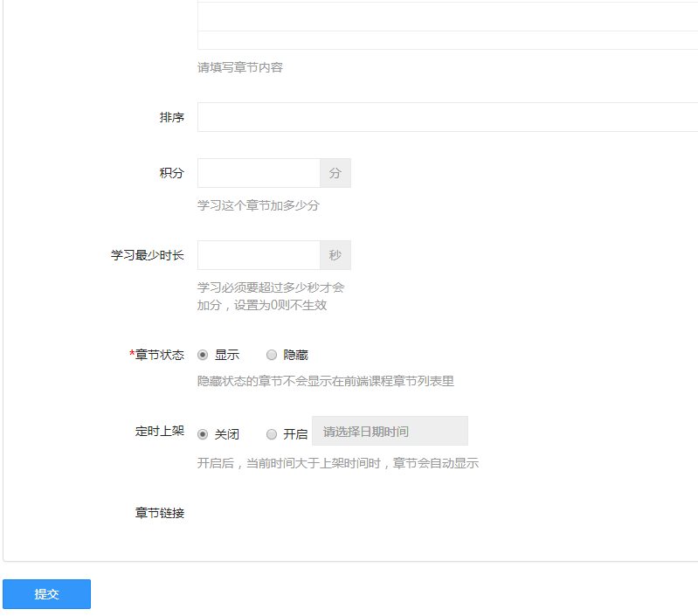Select the 隐藏 radio button
This screenshot has width=698, height=616.
pyautogui.click(x=272, y=355)
